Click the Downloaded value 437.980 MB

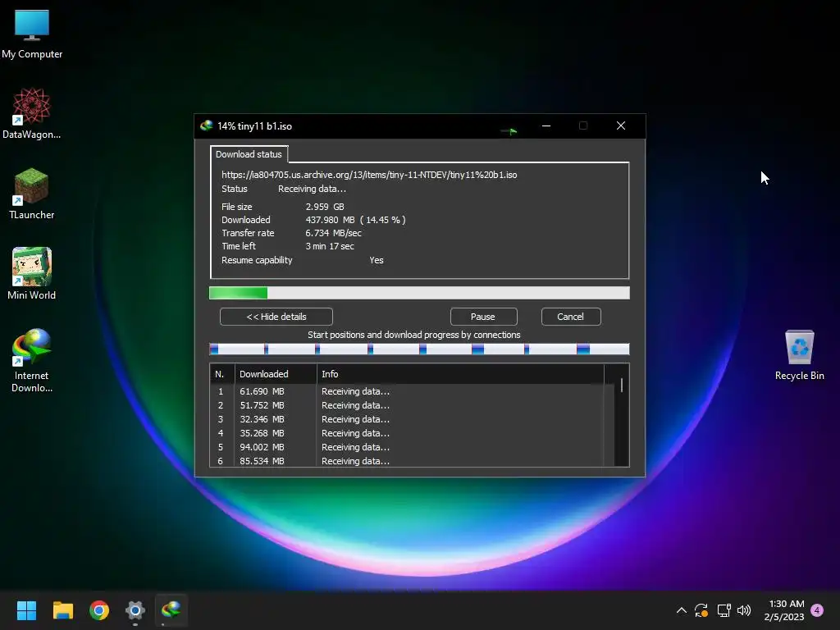pos(356,220)
